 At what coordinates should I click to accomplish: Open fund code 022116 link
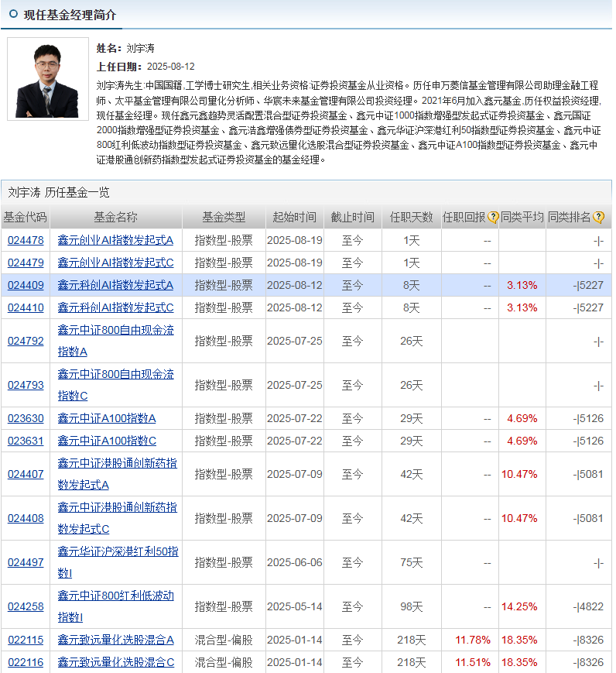click(x=26, y=662)
